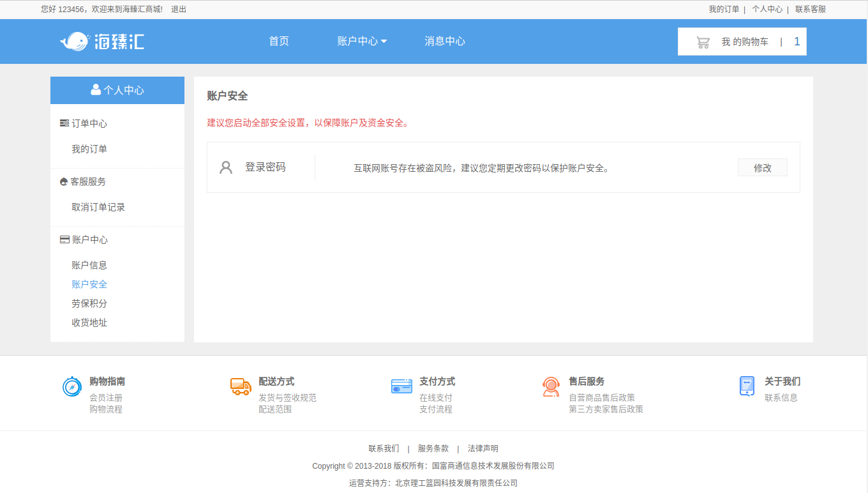Click the 售后服务 support agent icon

(x=551, y=387)
